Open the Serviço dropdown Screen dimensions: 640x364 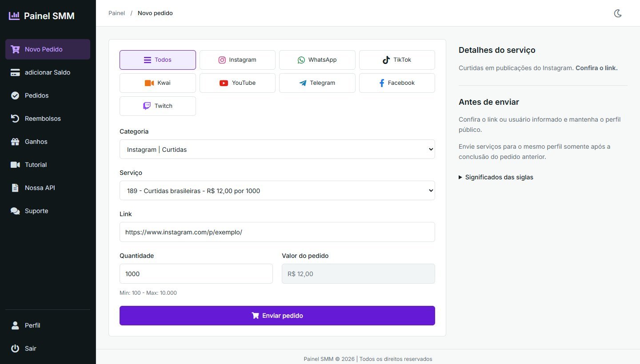277,190
